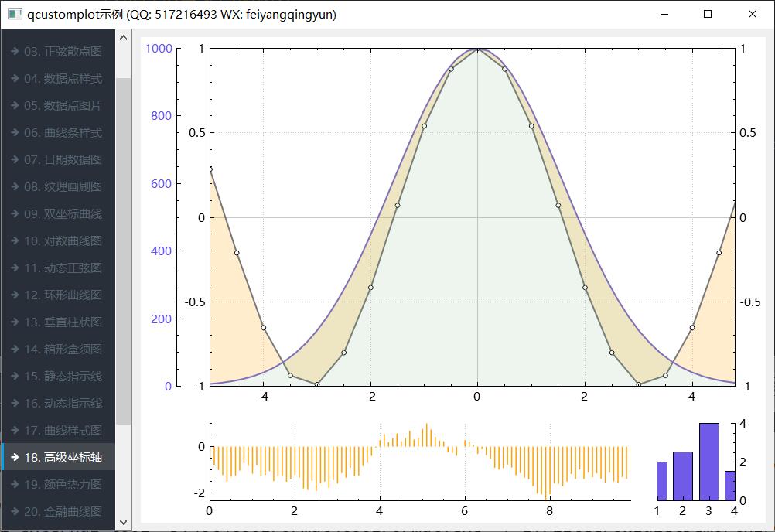The width and height of the screenshot is (775, 532).
Task: Click the arrow icon next to 13. 垂直柱状图
Action: (x=14, y=322)
